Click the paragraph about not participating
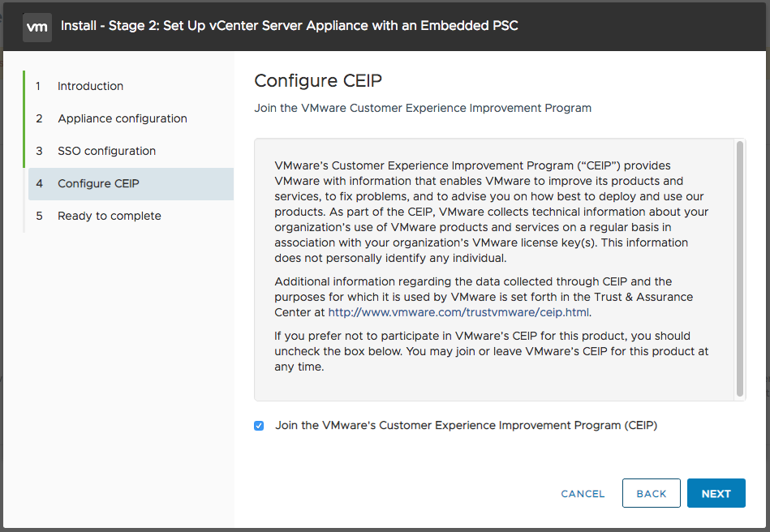Image resolution: width=770 pixels, height=532 pixels. [x=492, y=351]
